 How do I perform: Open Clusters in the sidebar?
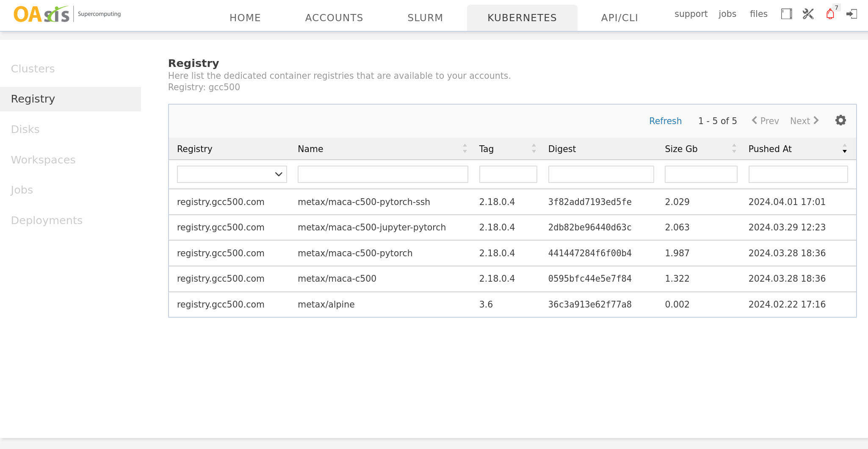click(33, 69)
